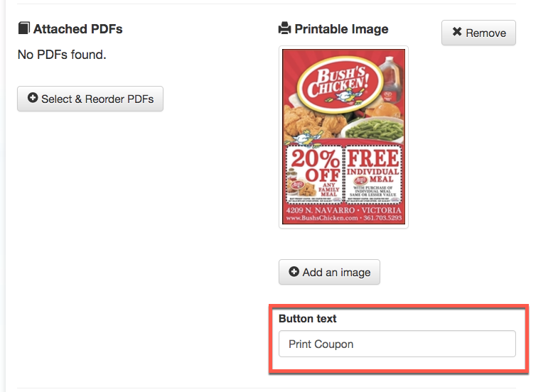Click the printer icon beside Printable Image
The width and height of the screenshot is (553, 392).
(x=285, y=29)
